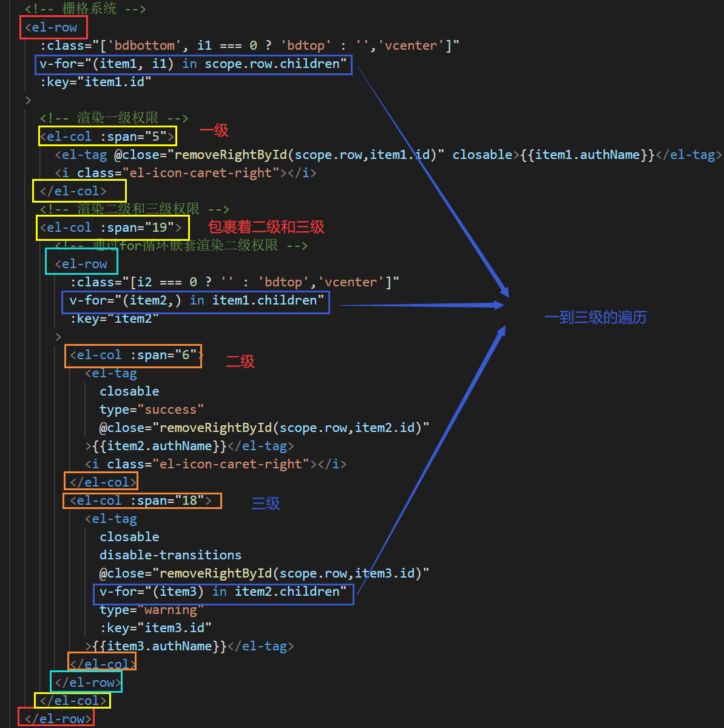Click the red 包裹着二级和三级 annotation
The width and height of the screenshot is (724, 728).
point(266,227)
